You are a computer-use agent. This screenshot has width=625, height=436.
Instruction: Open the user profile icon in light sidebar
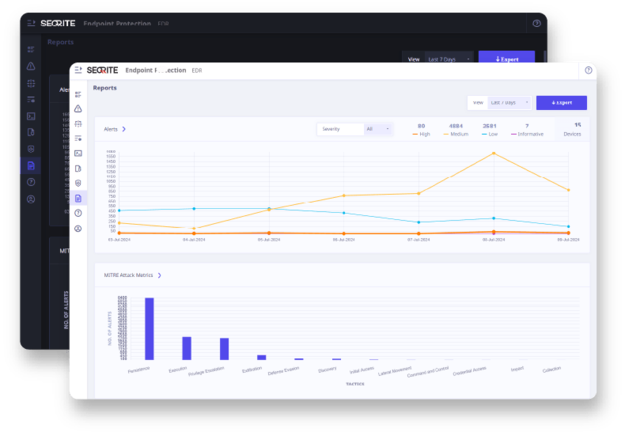(x=78, y=229)
